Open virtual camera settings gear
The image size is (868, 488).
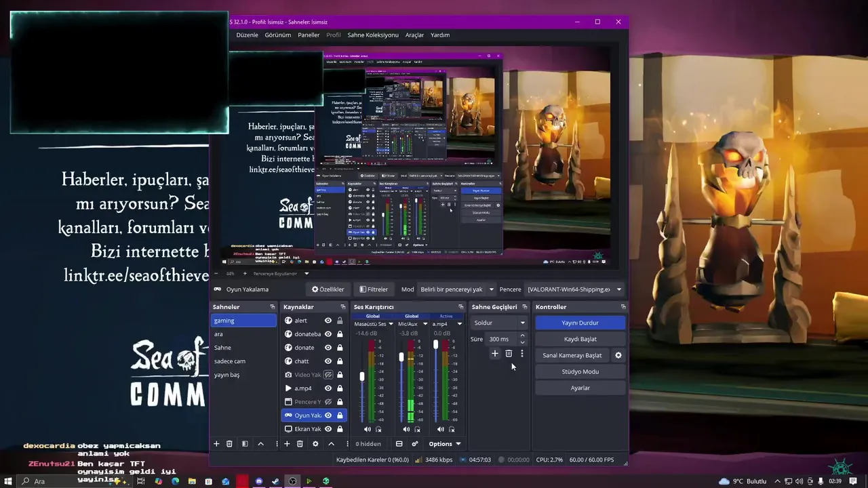coord(618,355)
